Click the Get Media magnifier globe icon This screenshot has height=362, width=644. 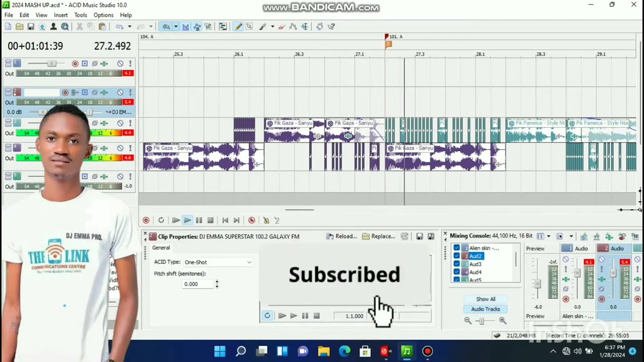coord(64,27)
